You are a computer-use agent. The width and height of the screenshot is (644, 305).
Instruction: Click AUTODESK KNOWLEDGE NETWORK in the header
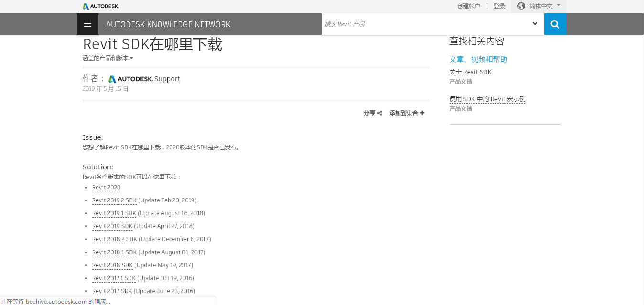tap(168, 24)
